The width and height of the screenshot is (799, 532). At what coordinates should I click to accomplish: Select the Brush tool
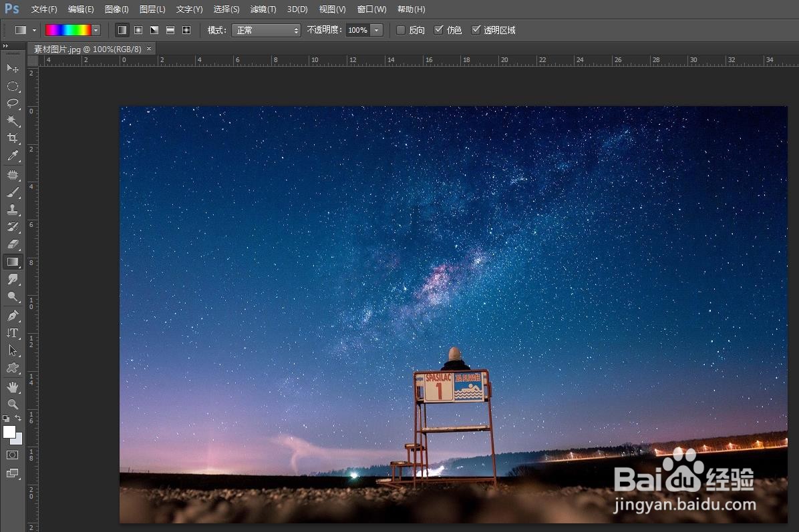[13, 192]
